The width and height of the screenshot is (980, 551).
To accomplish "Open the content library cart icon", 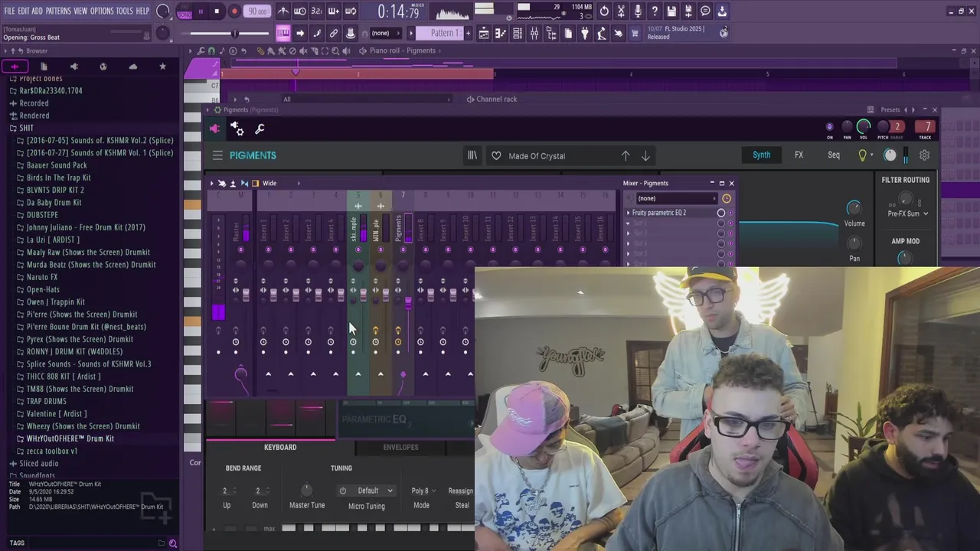I will [635, 33].
